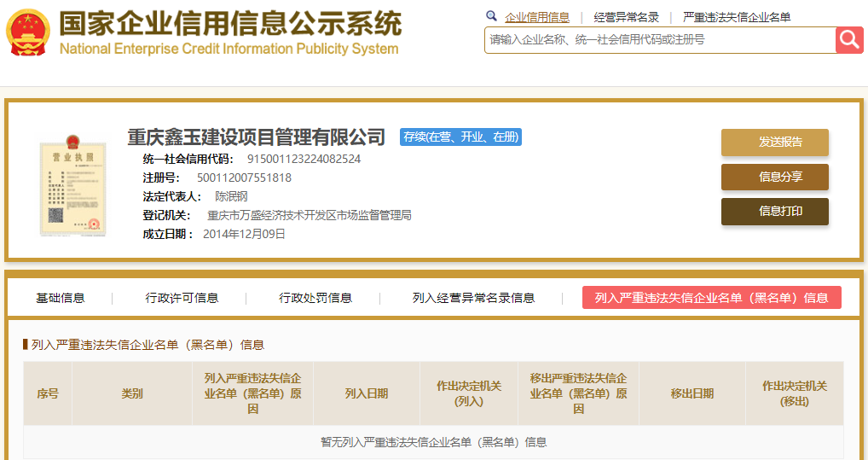
Task: Switch to the 基础信息 tab
Action: pos(61,298)
